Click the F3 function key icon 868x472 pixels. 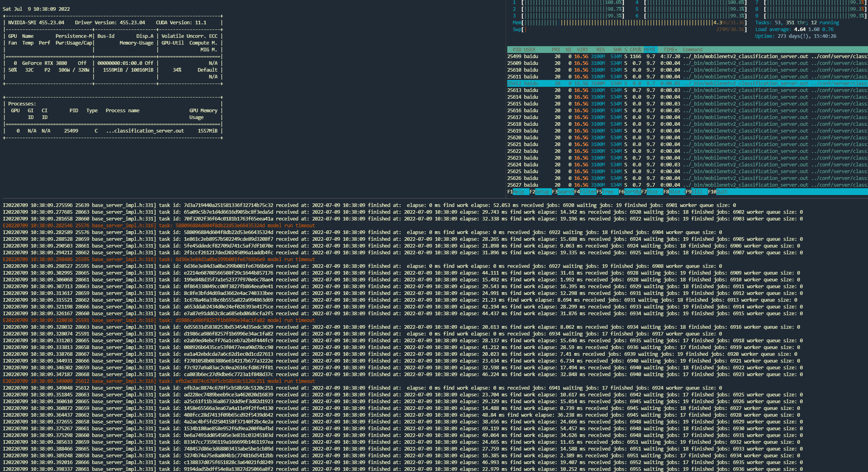pyautogui.click(x=555, y=191)
